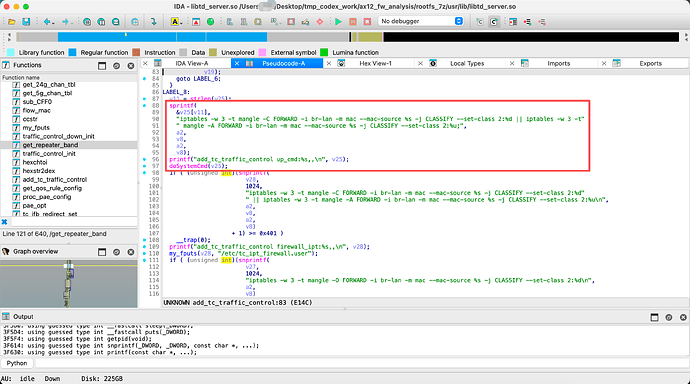690x384 pixels.
Task: Terminate the process with the red stop button
Action: click(x=367, y=22)
